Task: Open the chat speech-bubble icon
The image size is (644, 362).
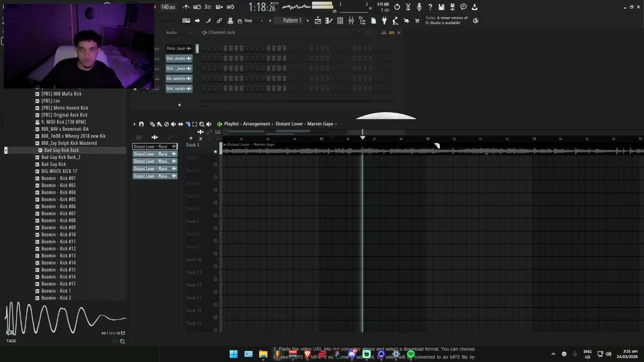Action: (463, 7)
